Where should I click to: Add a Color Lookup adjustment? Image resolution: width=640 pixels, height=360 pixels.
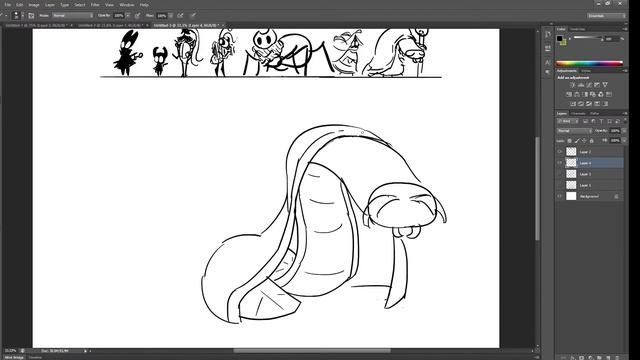click(609, 94)
